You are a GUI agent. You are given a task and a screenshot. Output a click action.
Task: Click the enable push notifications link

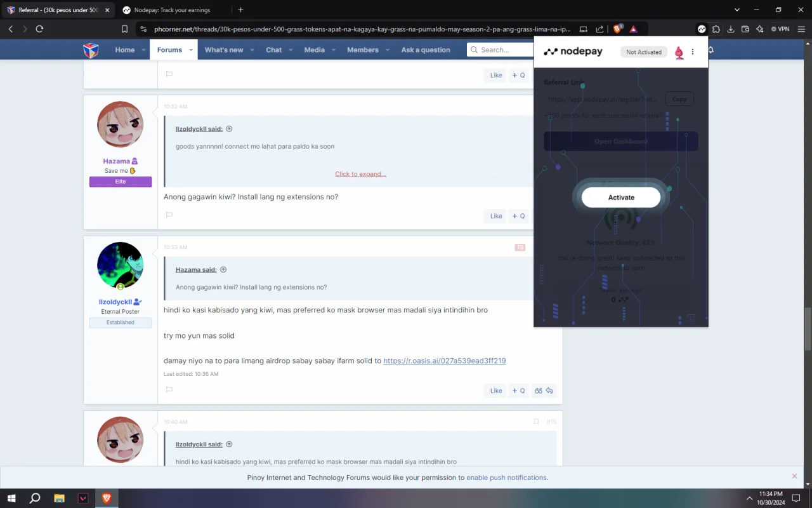click(506, 478)
